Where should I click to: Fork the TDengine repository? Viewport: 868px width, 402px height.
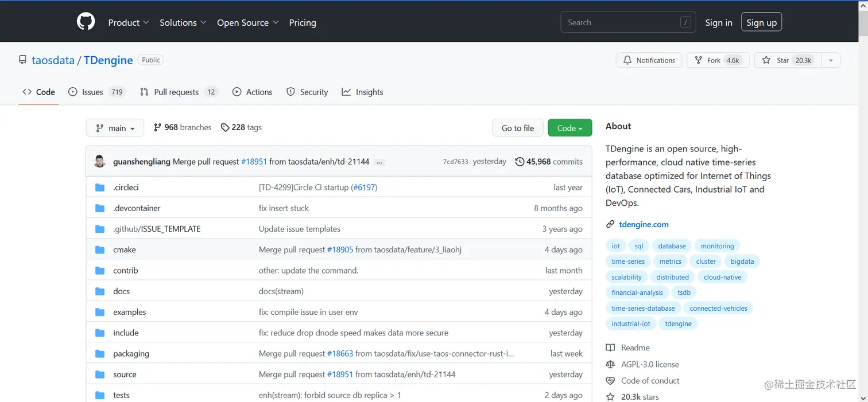[x=718, y=60]
